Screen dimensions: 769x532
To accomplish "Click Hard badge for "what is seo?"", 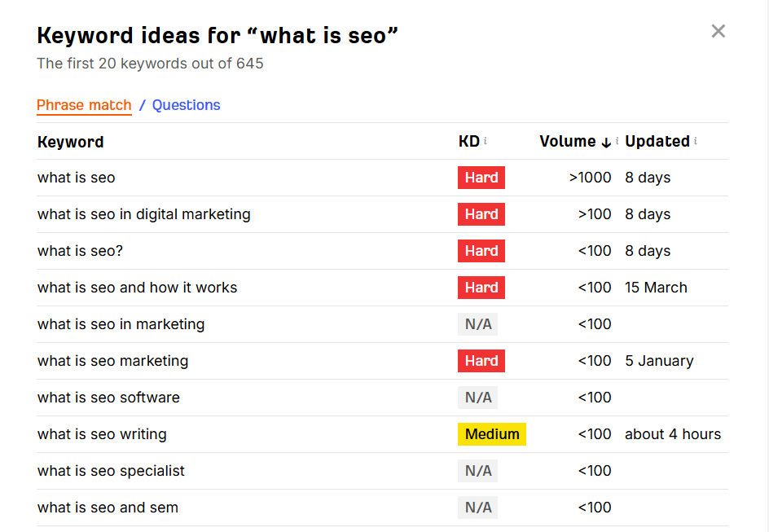I will click(x=481, y=251).
